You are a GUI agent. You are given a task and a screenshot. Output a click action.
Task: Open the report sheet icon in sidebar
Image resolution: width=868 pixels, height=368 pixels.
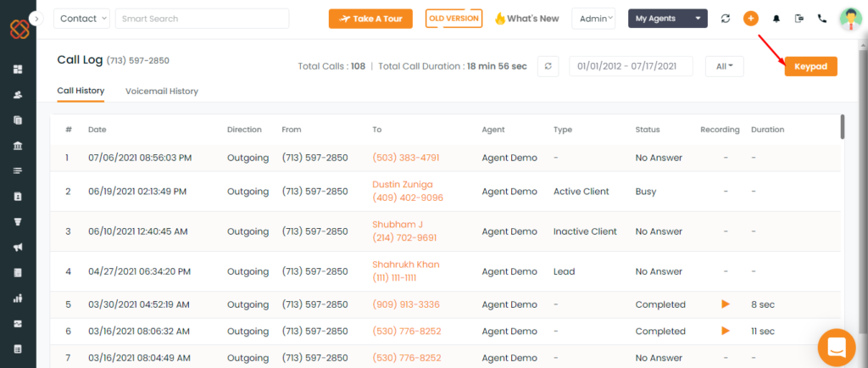click(x=19, y=273)
